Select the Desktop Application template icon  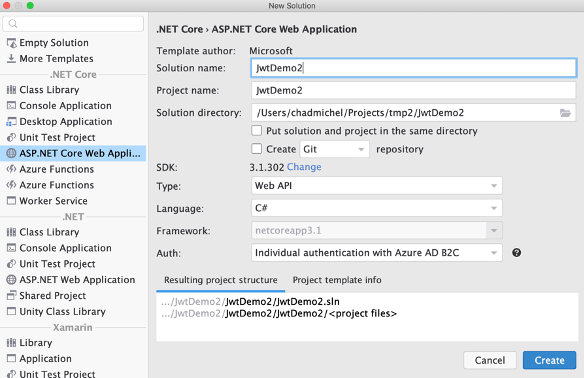12,121
